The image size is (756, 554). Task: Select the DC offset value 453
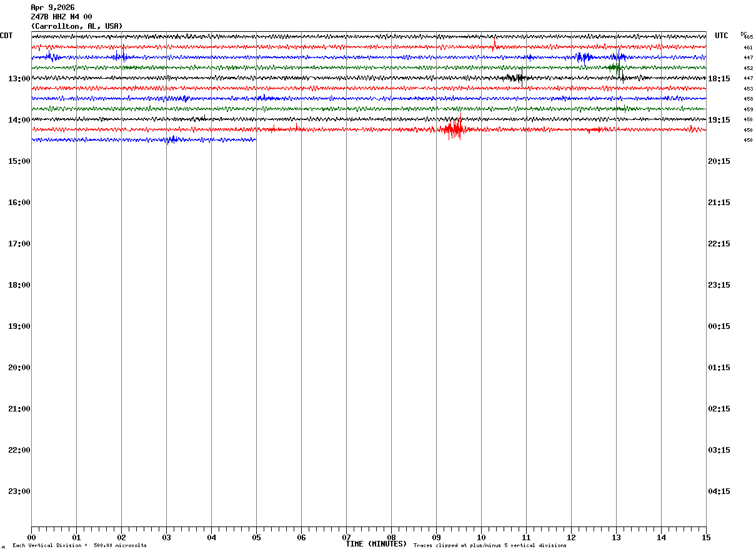[x=749, y=89]
